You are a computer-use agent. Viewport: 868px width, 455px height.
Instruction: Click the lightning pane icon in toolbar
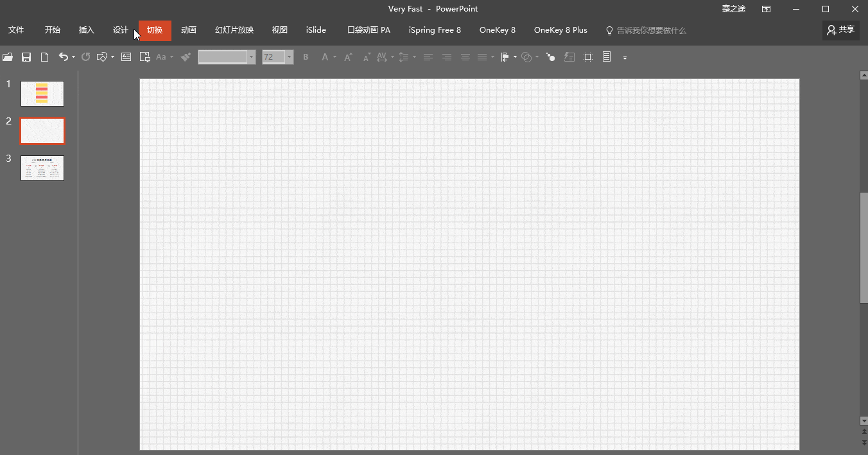click(x=569, y=57)
